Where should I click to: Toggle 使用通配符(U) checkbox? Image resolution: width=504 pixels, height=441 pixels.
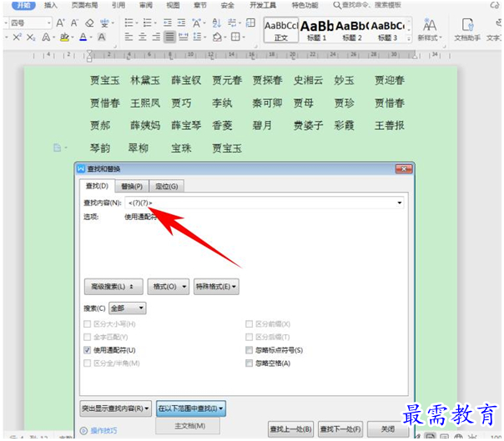click(87, 350)
